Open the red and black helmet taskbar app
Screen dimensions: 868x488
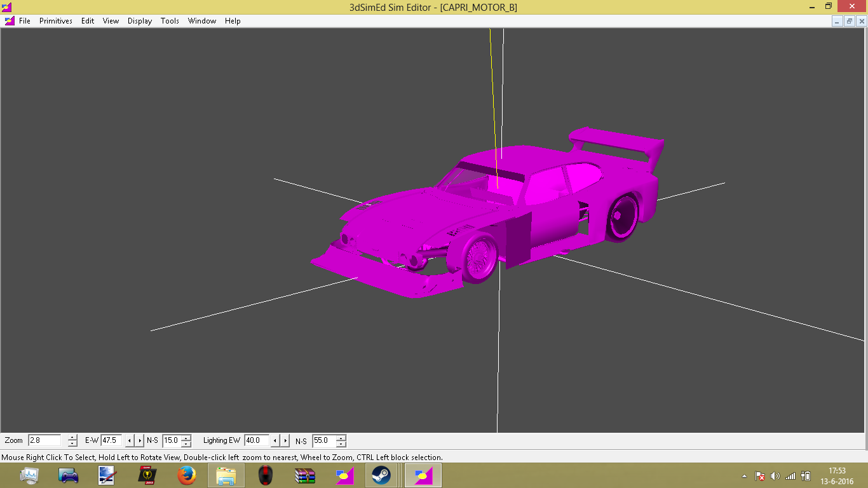266,475
